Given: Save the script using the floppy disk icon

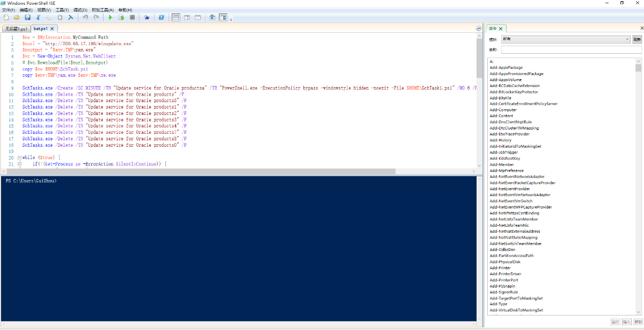Looking at the screenshot, I should point(27,18).
